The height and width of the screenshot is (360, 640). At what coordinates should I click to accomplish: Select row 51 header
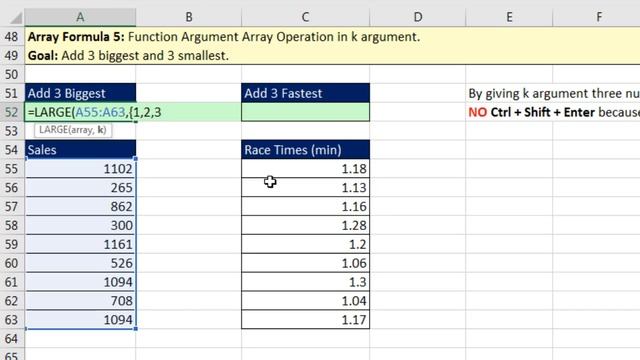[12, 93]
